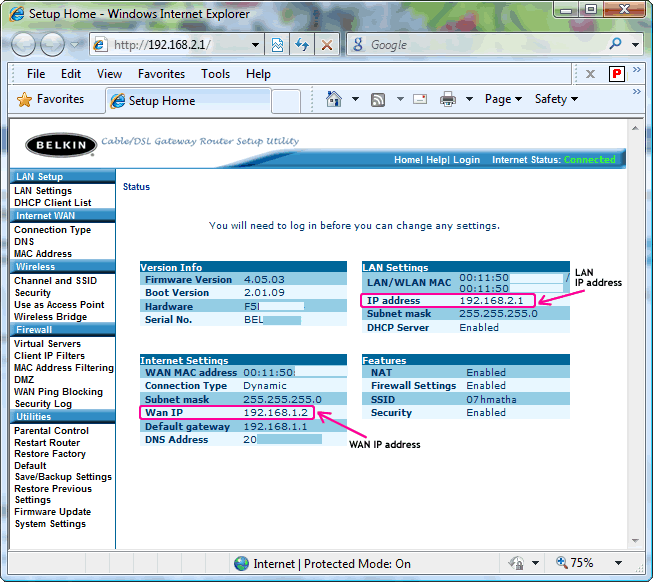Viewport: 653px width, 582px height.
Task: Open Save/Backup Settings page
Action: 63,477
